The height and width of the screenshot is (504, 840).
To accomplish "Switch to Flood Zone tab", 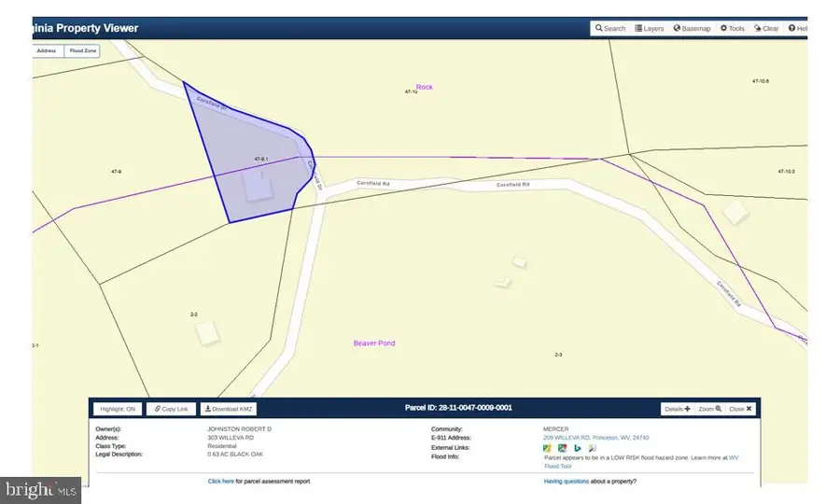I will coord(82,51).
